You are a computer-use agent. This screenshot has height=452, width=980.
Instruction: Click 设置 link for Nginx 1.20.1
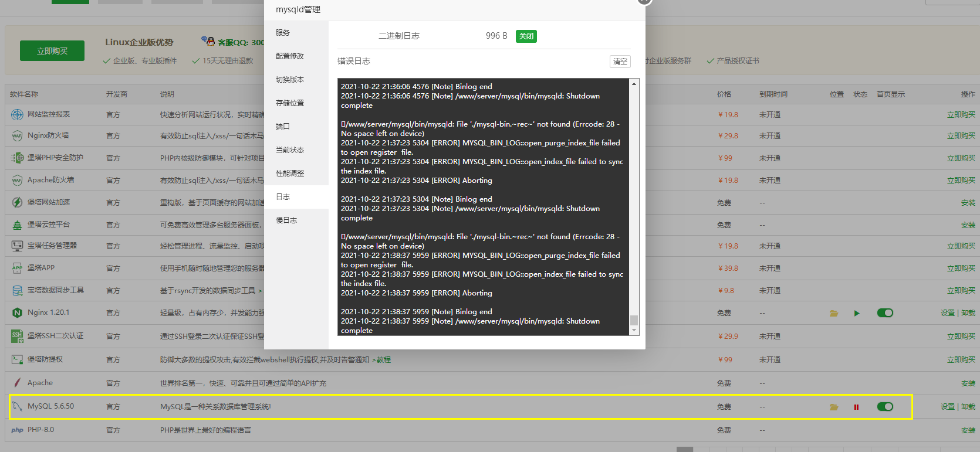[948, 313]
